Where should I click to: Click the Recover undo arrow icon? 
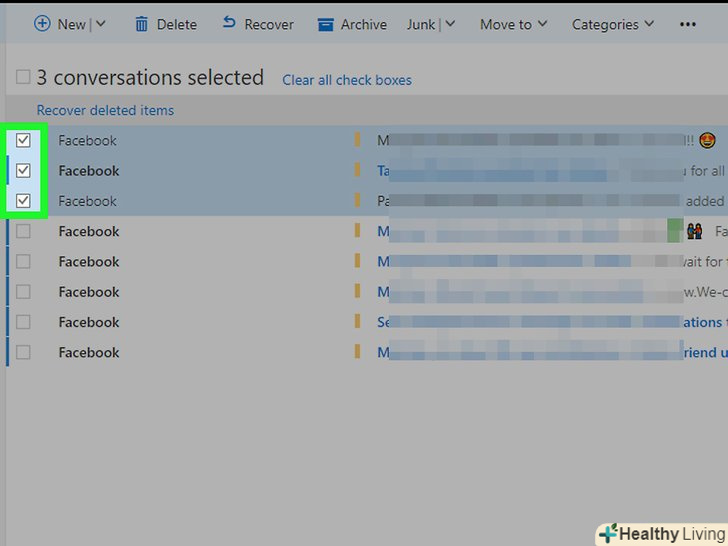(229, 22)
